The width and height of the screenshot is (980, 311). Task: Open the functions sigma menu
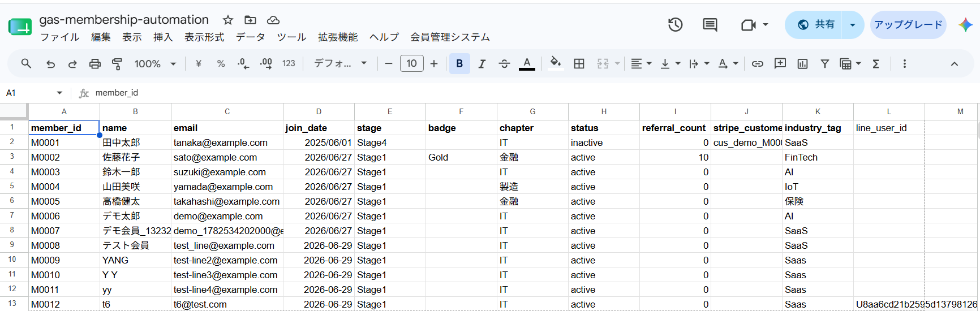click(x=876, y=64)
